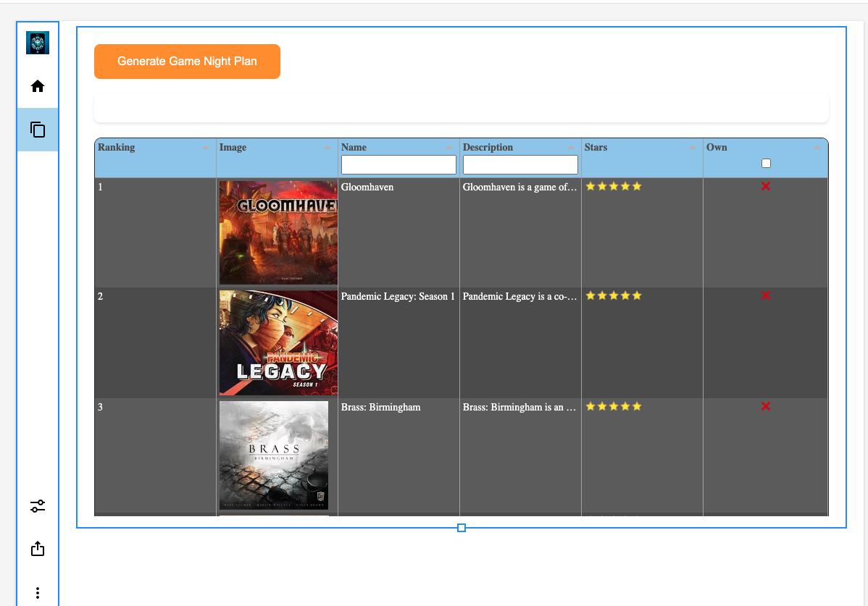868x606 pixels.
Task: Sort by Image column using its arrow
Action: pos(327,148)
